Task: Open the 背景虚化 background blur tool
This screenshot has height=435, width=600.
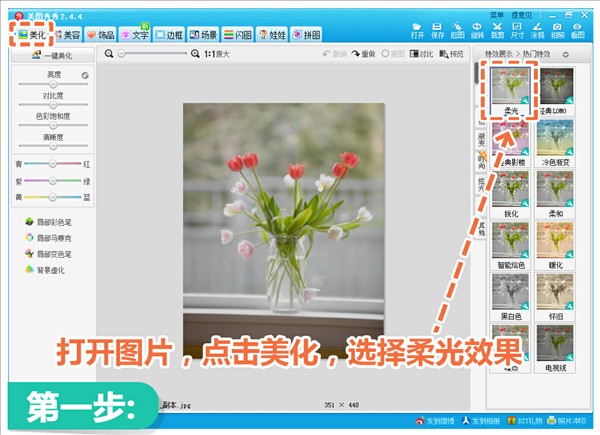Action: pyautogui.click(x=48, y=270)
